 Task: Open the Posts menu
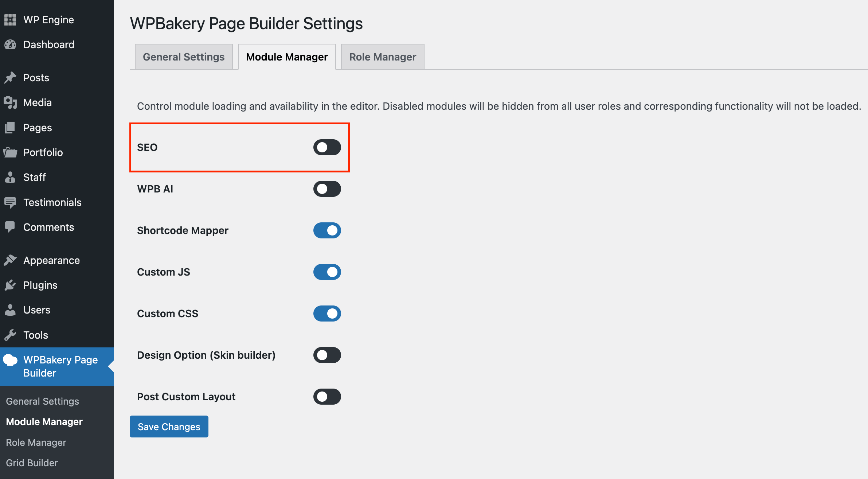point(57,78)
